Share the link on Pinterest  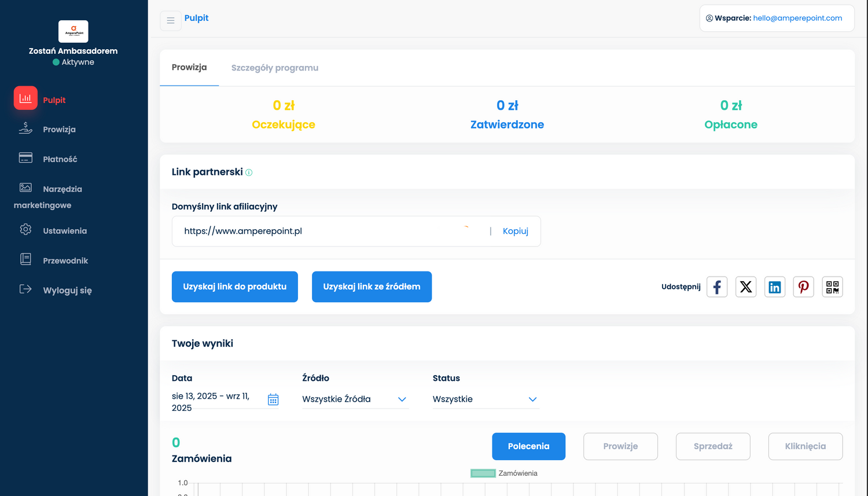(x=804, y=287)
